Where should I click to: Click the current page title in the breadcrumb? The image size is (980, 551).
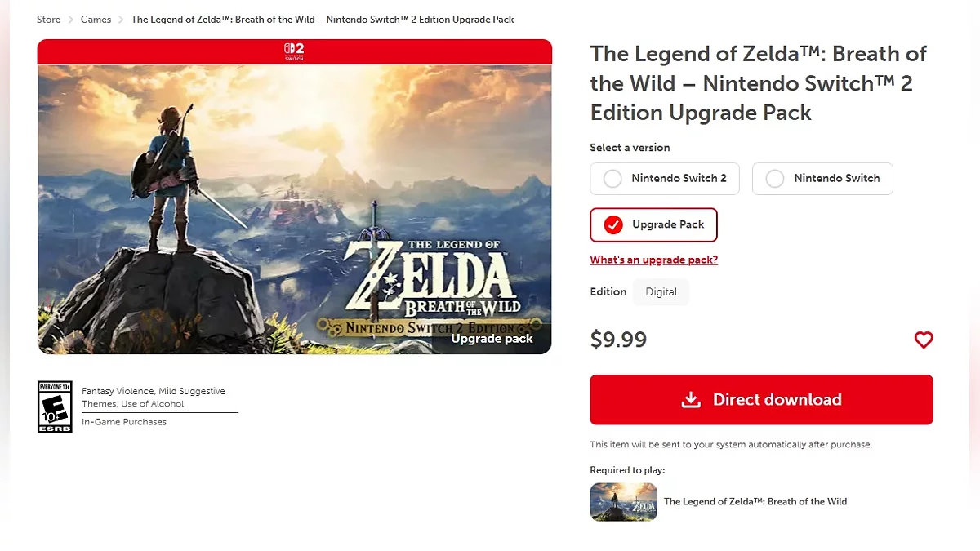(323, 20)
